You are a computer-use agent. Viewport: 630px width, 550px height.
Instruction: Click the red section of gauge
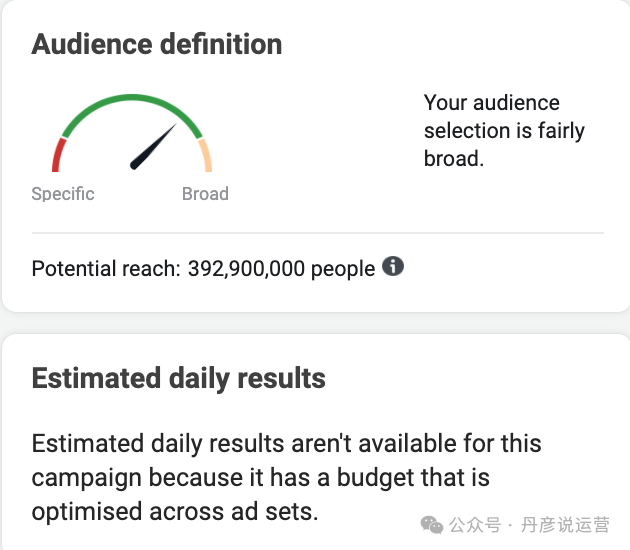(x=58, y=155)
